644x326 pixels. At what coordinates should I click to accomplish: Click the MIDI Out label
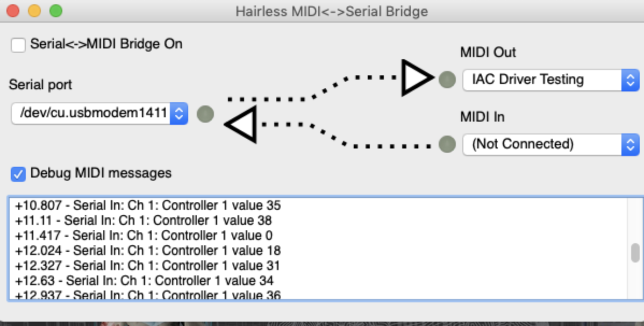point(487,52)
